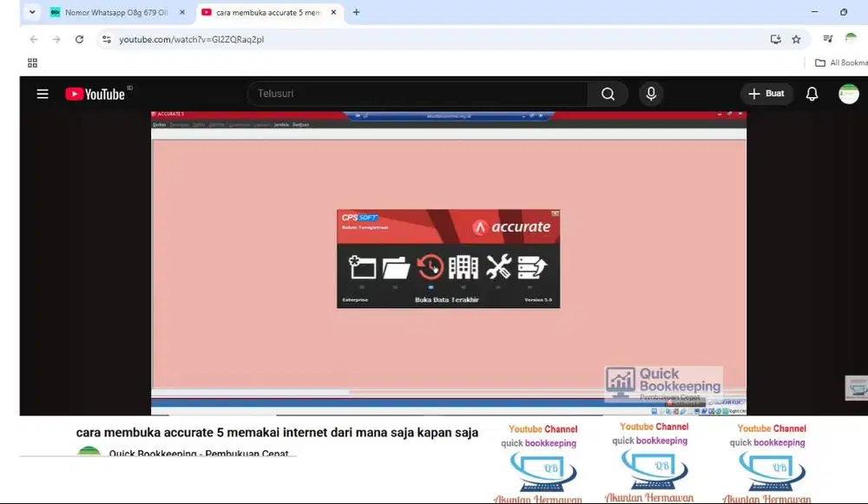The width and height of the screenshot is (868, 504).
Task: Click the Buka Data Terakhir history icon
Action: (431, 267)
